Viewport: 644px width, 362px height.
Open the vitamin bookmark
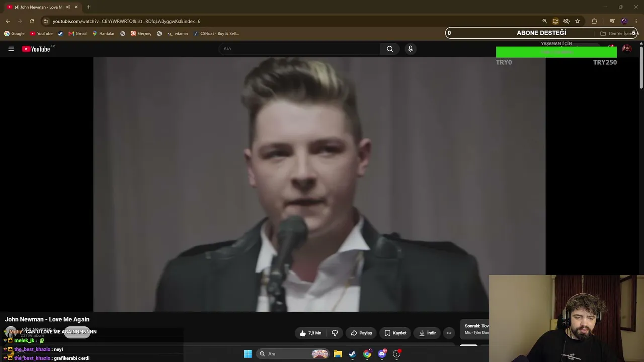pos(178,34)
